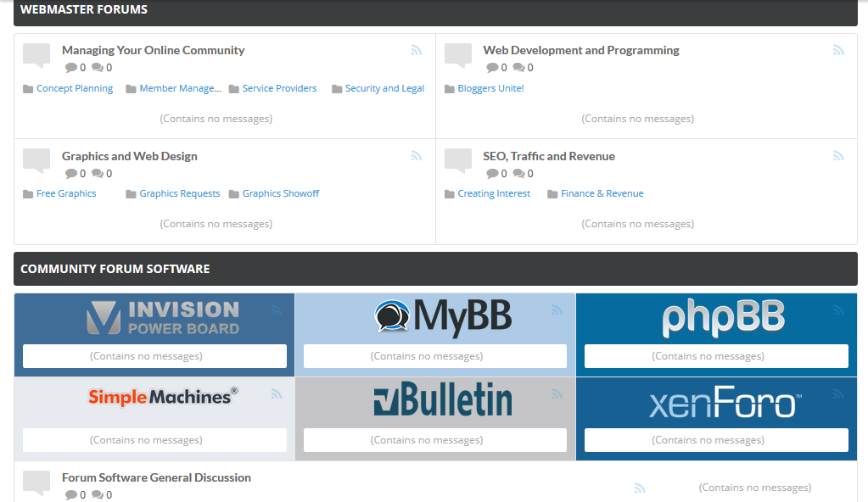Click RSS icon for SEO, Traffic and Revenue
868x502 pixels.
pos(838,156)
